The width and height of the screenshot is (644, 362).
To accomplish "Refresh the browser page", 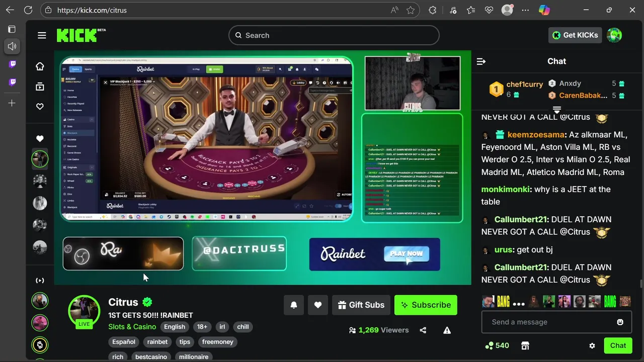I will click(x=28, y=10).
